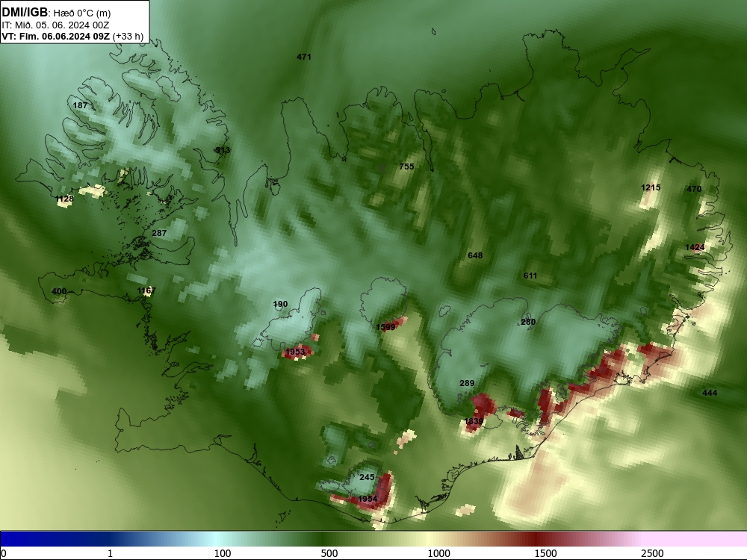This screenshot has width=747, height=560.
Task: Click the 1000 tick on color scale
Action: [x=438, y=553]
